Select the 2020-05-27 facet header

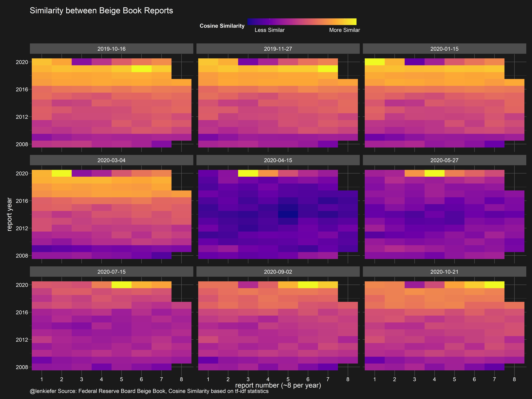tap(444, 160)
